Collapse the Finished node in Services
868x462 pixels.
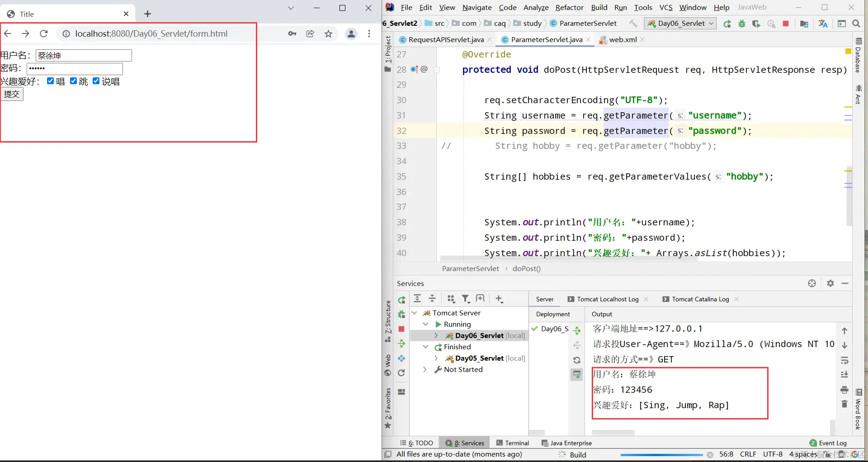pyautogui.click(x=425, y=347)
